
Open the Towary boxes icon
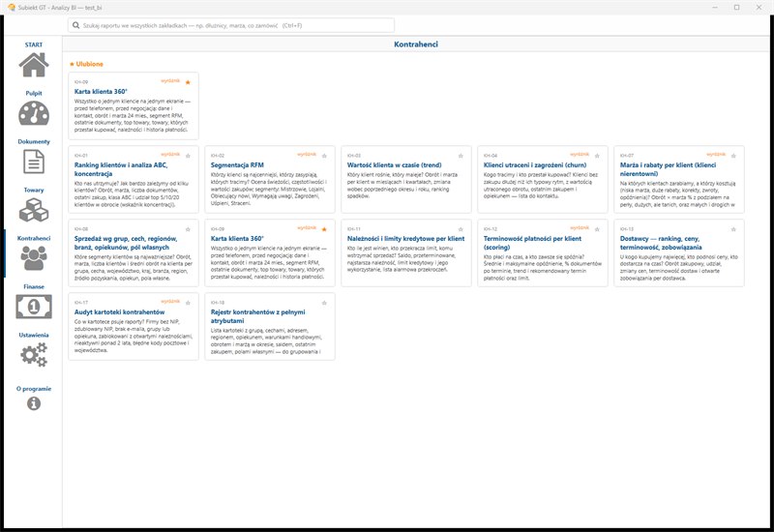pyautogui.click(x=34, y=210)
